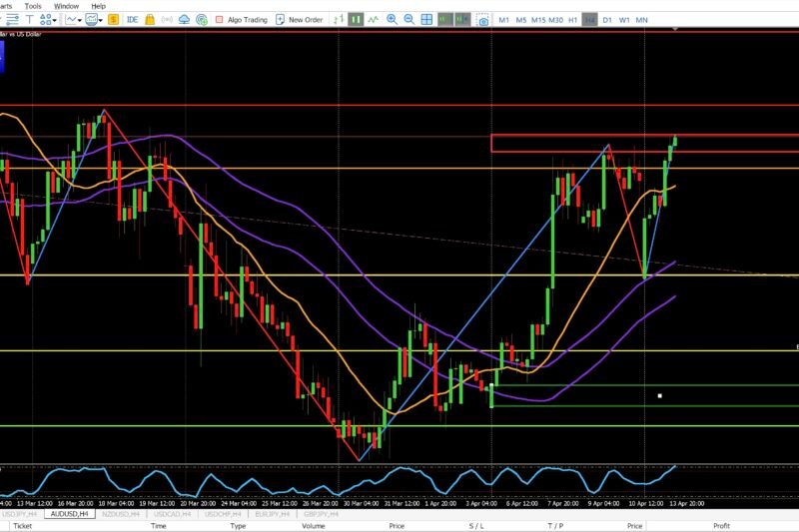Switch chart to bar chart type

coord(339,20)
